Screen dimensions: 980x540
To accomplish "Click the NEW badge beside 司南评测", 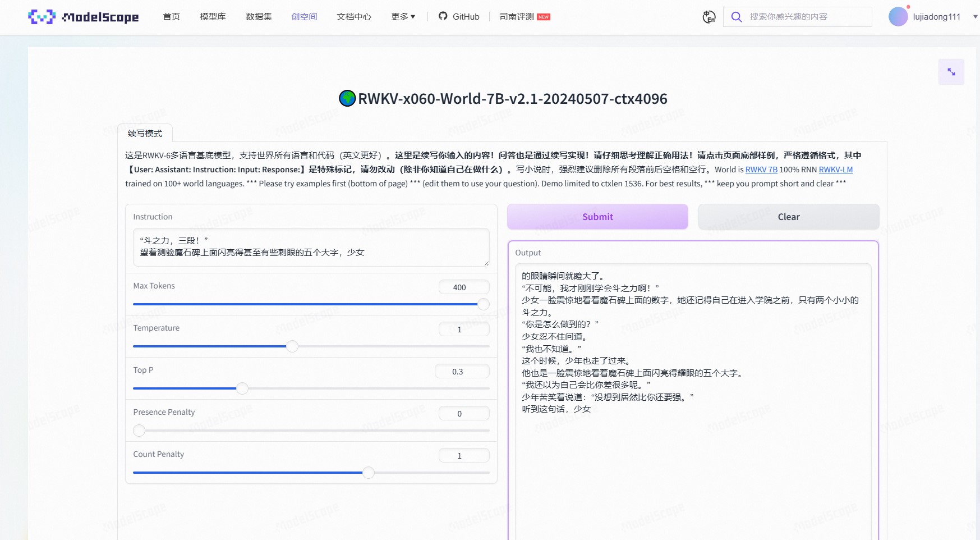I will click(x=544, y=17).
